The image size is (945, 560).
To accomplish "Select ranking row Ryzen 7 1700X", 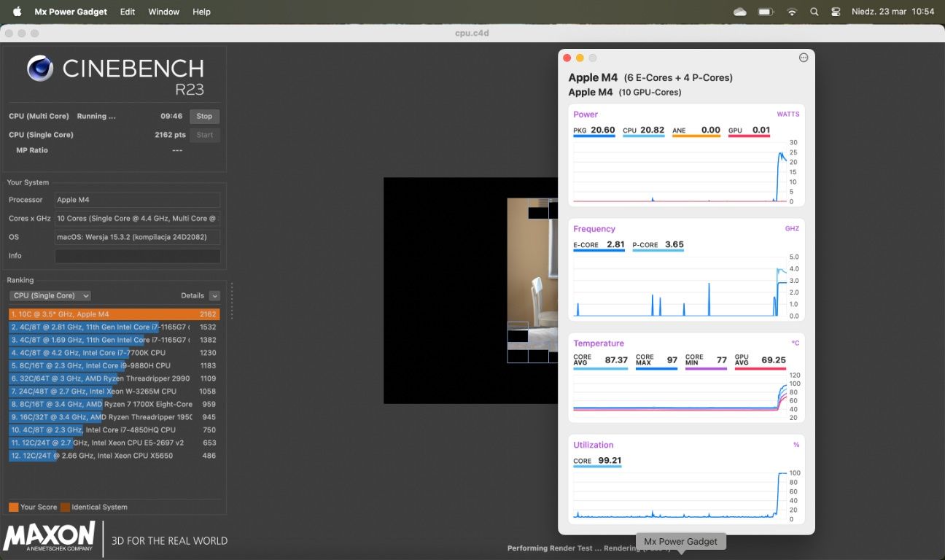I will point(114,404).
